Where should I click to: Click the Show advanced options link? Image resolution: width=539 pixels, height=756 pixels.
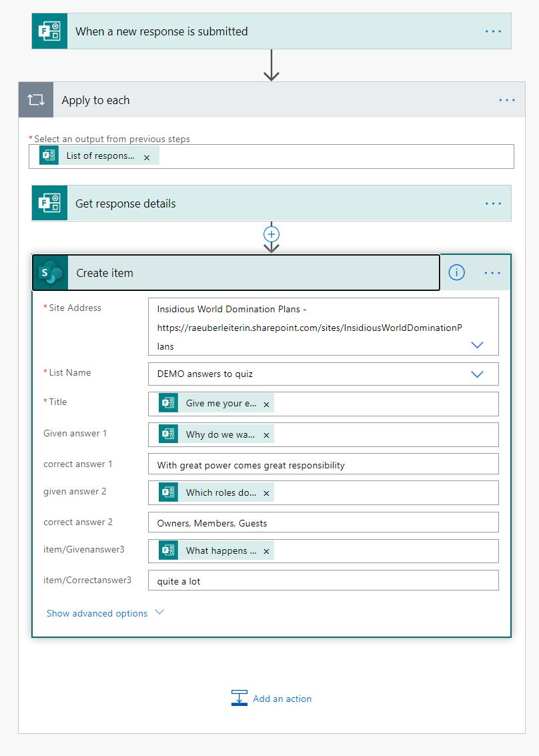click(x=97, y=613)
